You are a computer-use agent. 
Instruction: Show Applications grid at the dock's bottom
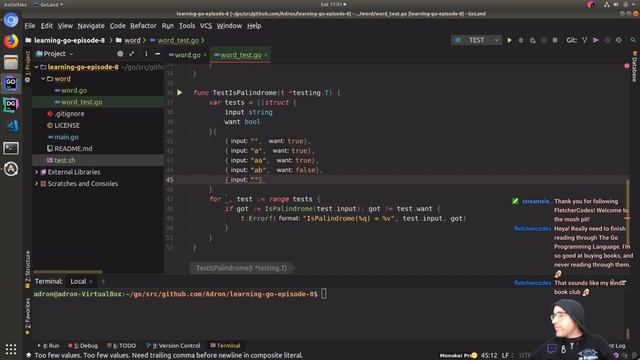point(11,349)
